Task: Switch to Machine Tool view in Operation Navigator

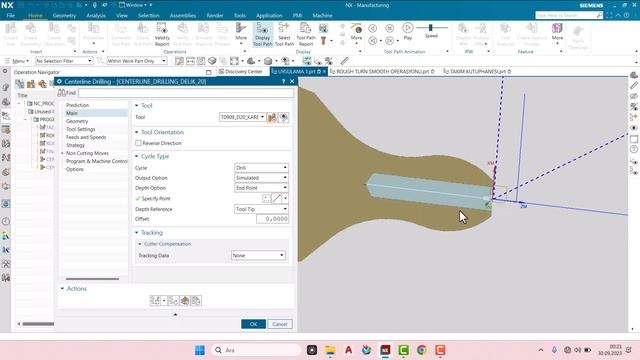Action: [31, 84]
